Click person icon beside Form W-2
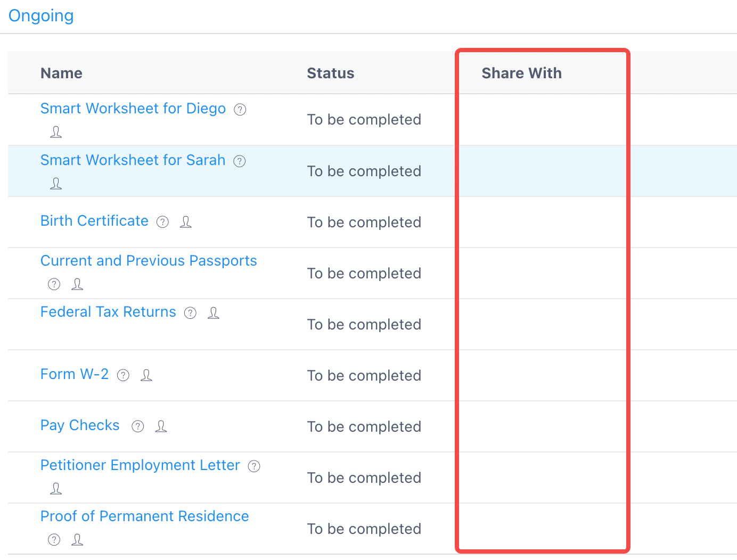Image resolution: width=737 pixels, height=560 pixels. coord(146,375)
